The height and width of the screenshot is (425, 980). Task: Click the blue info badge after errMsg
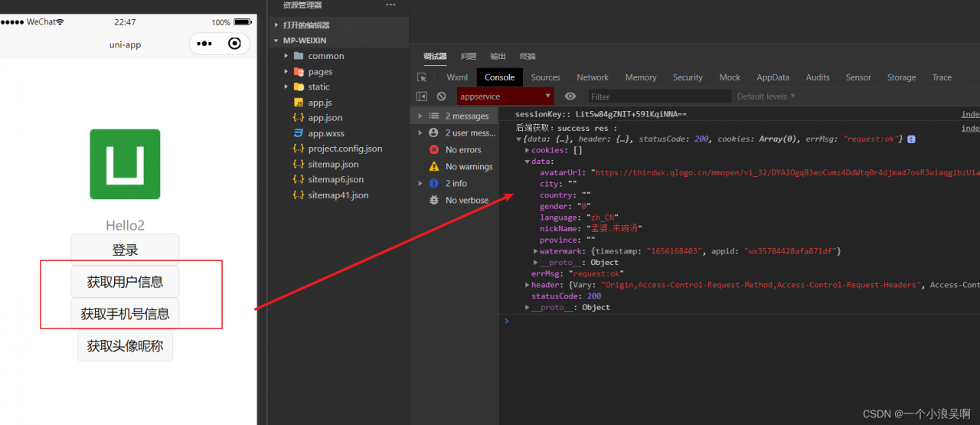tap(912, 139)
